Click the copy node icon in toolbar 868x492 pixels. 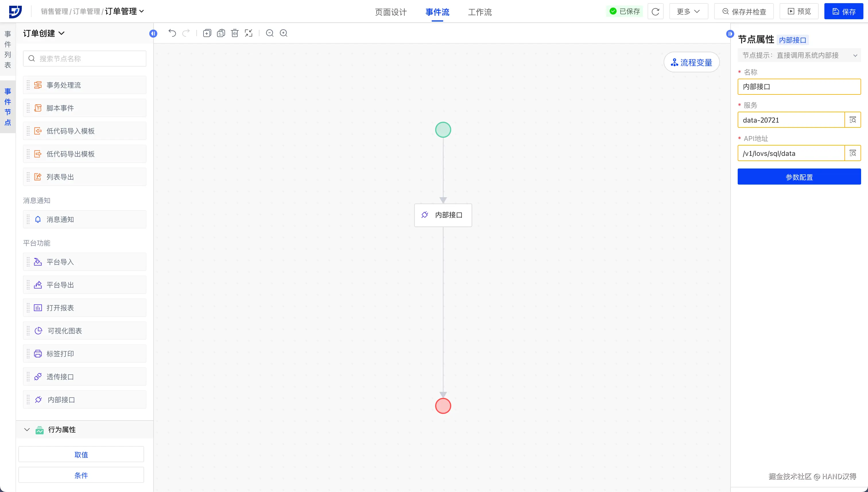(x=207, y=33)
